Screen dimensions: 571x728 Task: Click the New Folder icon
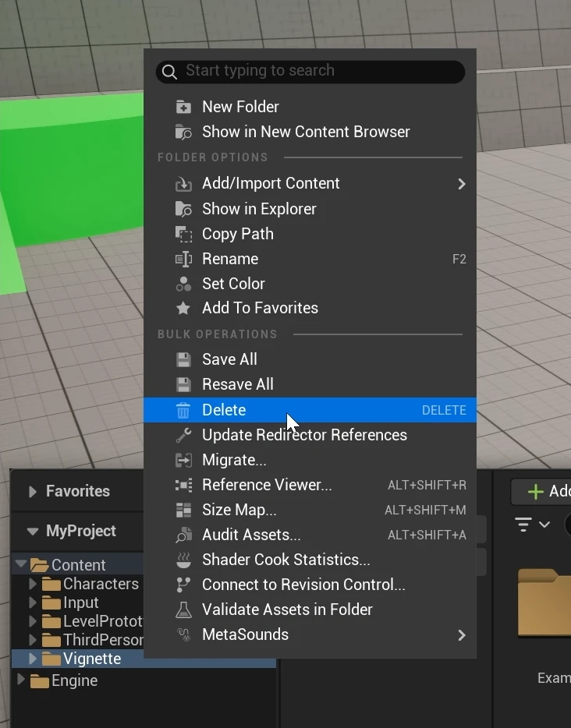pyautogui.click(x=183, y=107)
